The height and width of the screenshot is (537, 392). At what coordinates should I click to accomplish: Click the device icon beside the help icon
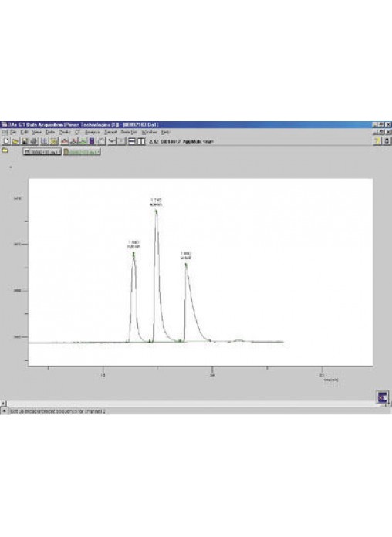tap(387, 140)
